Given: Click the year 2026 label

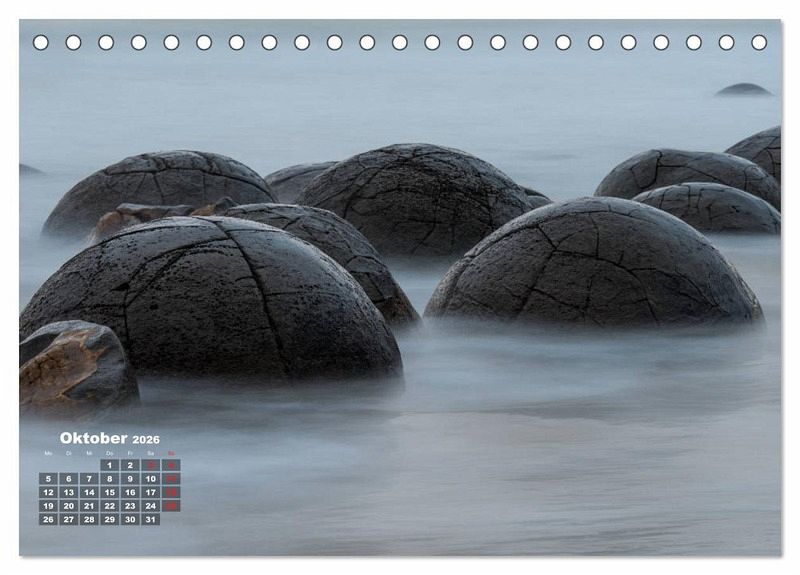Looking at the screenshot, I should tap(146, 440).
